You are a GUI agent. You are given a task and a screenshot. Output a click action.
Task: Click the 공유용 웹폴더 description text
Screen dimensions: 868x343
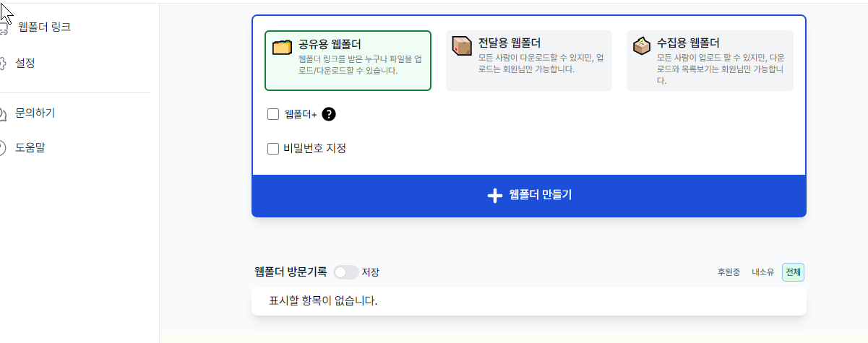(x=361, y=65)
